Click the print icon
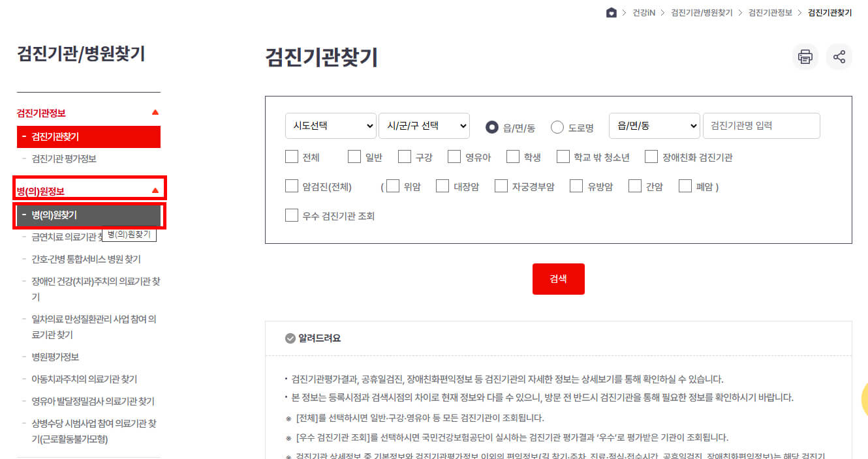The image size is (868, 459). 805,57
